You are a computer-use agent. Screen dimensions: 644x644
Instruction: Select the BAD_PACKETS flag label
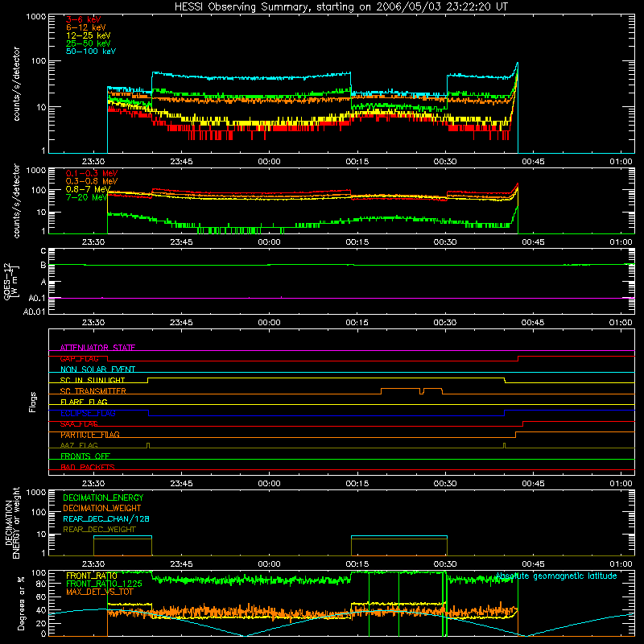pos(88,467)
